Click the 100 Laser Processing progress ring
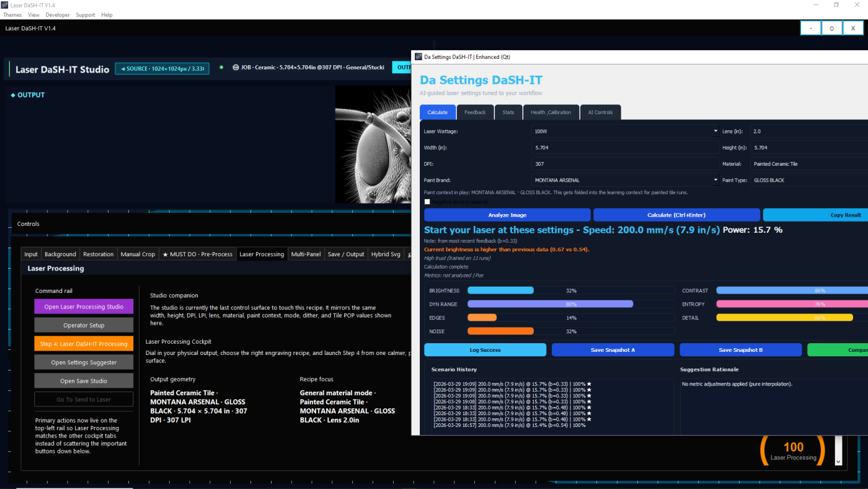This screenshot has width=868, height=489. coord(793,451)
